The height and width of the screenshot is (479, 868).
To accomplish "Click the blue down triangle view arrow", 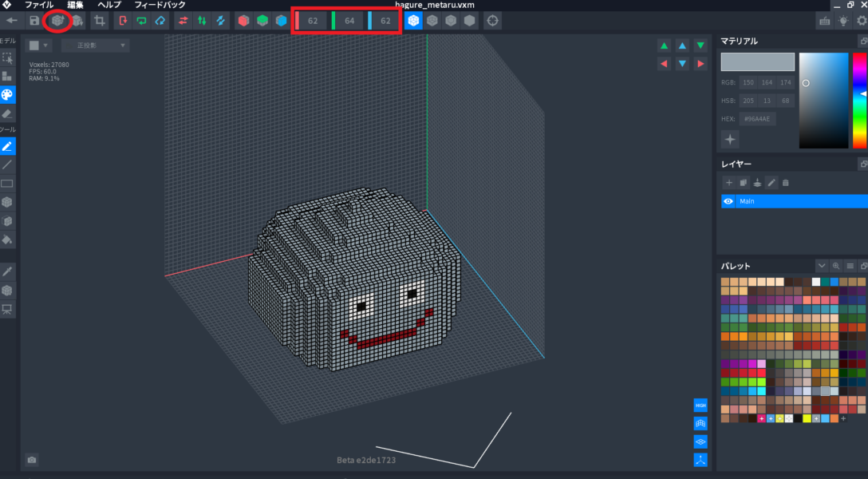I will [x=682, y=64].
